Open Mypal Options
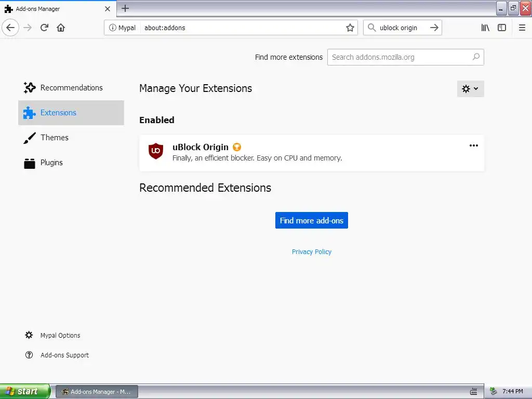 point(52,335)
